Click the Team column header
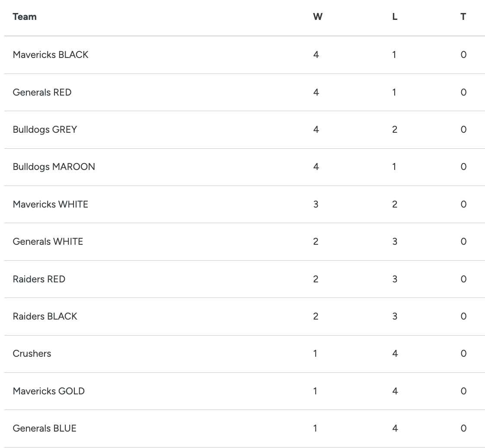 [25, 17]
